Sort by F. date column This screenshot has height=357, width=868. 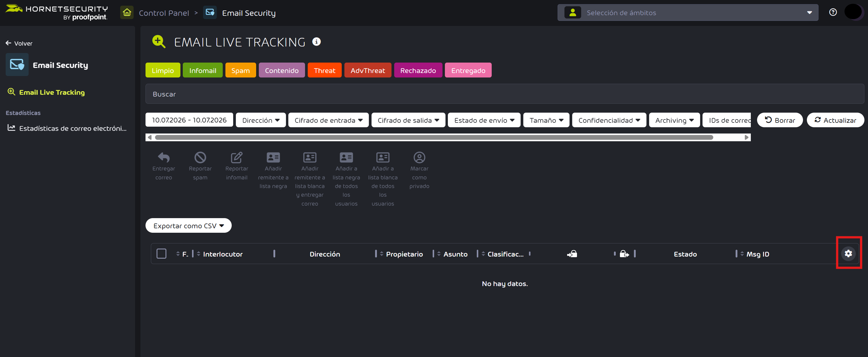pos(182,254)
